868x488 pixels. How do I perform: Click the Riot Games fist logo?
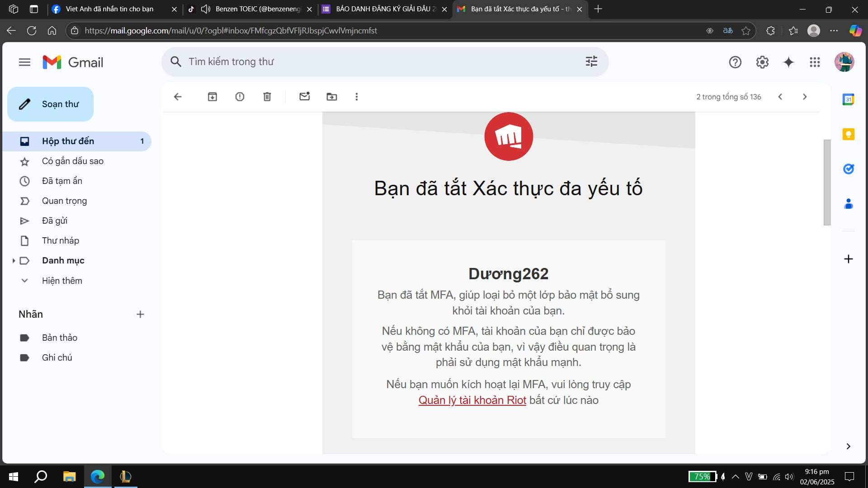tap(509, 136)
